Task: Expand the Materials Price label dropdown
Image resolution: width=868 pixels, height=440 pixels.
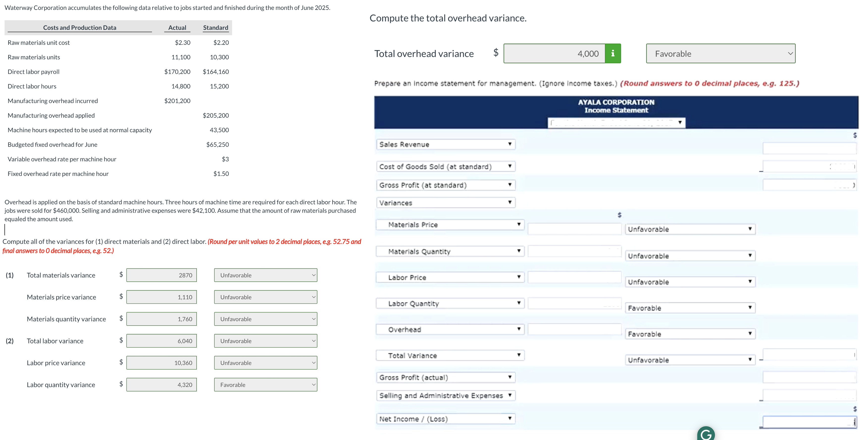Action: (x=450, y=224)
